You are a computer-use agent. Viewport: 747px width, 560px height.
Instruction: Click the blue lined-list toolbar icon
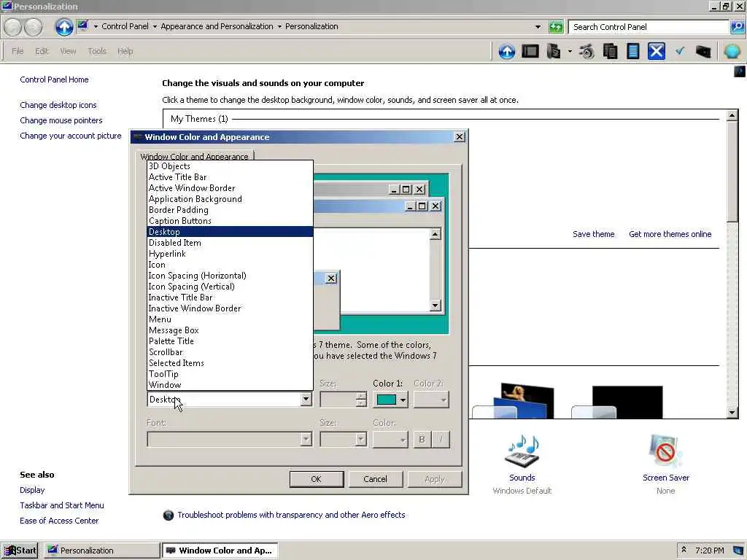pyautogui.click(x=632, y=51)
